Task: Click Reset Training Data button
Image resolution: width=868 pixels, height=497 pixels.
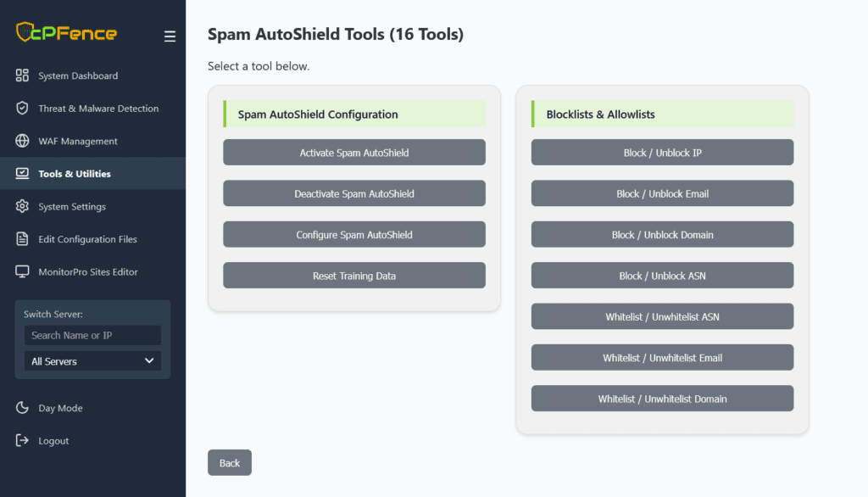Action: [x=353, y=276]
